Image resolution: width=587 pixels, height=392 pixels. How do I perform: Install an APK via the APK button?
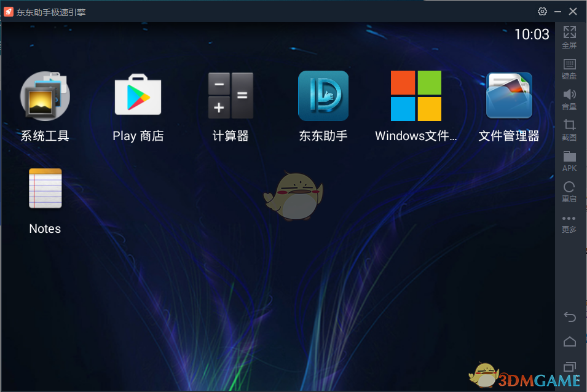click(569, 161)
